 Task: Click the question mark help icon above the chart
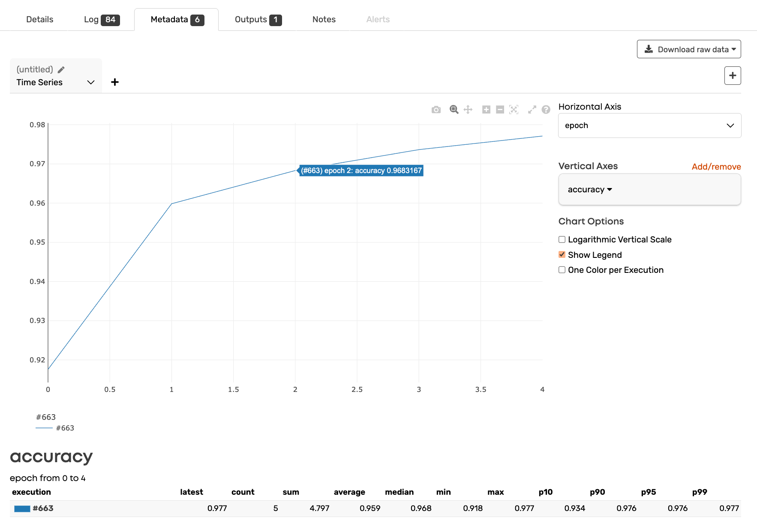pyautogui.click(x=546, y=110)
